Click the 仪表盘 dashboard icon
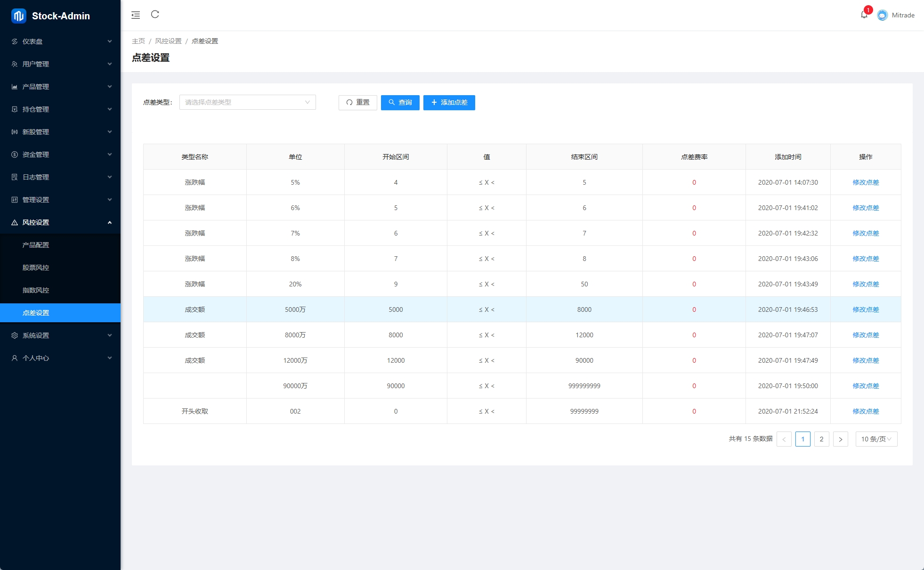The width and height of the screenshot is (924, 570). 15,41
